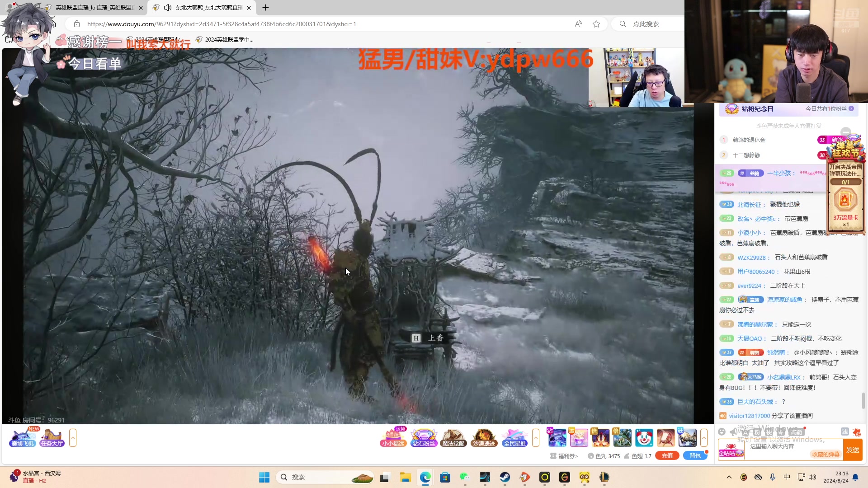This screenshot has width=868, height=488.
Task: Open the 钻石粉丝 diamond fan icon
Action: [424, 437]
